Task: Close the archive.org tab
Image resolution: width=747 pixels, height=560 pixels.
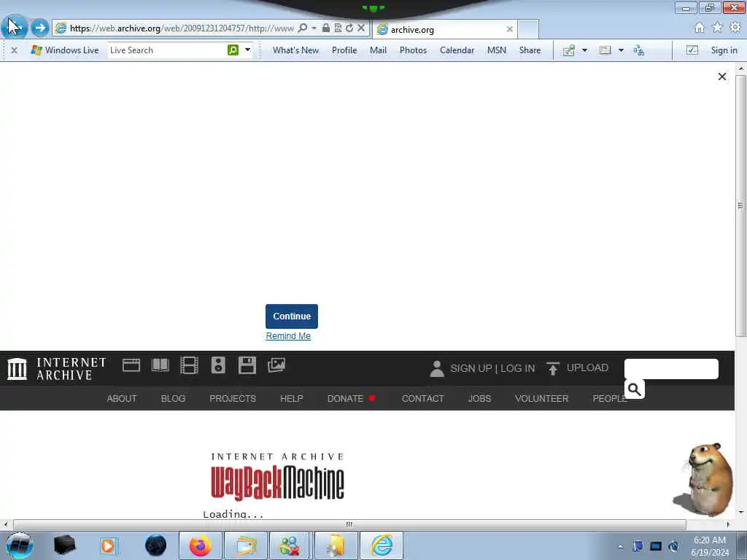Action: point(509,29)
